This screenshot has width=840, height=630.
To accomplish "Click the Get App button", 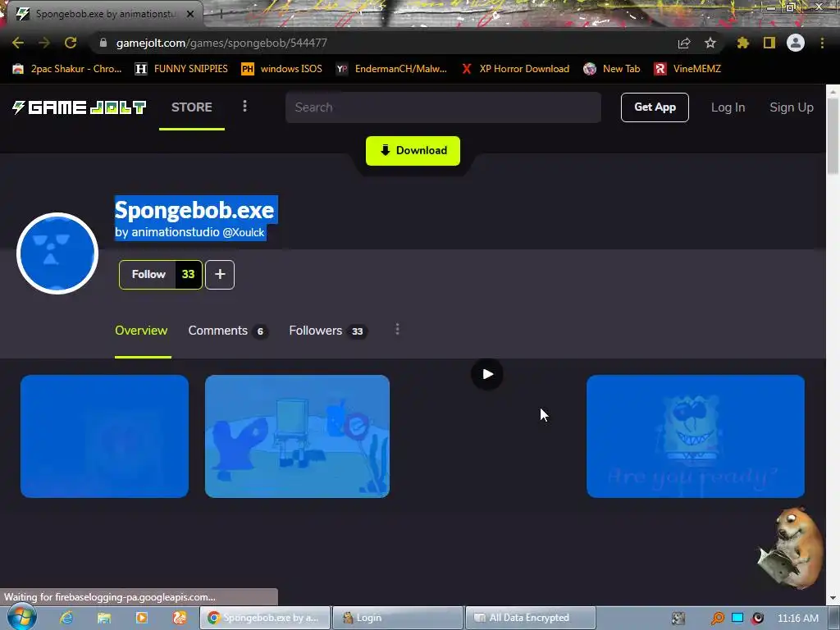I will (x=655, y=107).
